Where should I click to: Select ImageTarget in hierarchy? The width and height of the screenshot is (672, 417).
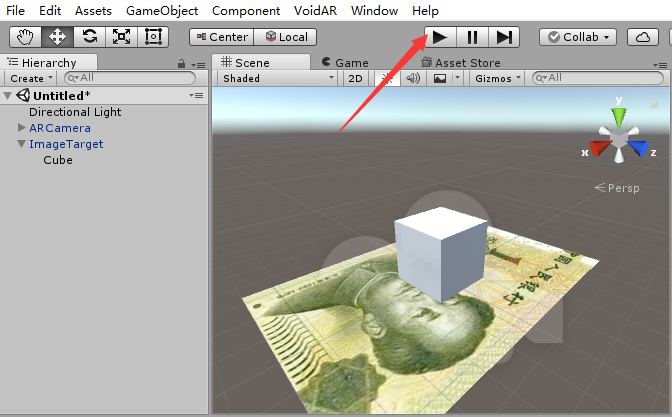coord(66,144)
